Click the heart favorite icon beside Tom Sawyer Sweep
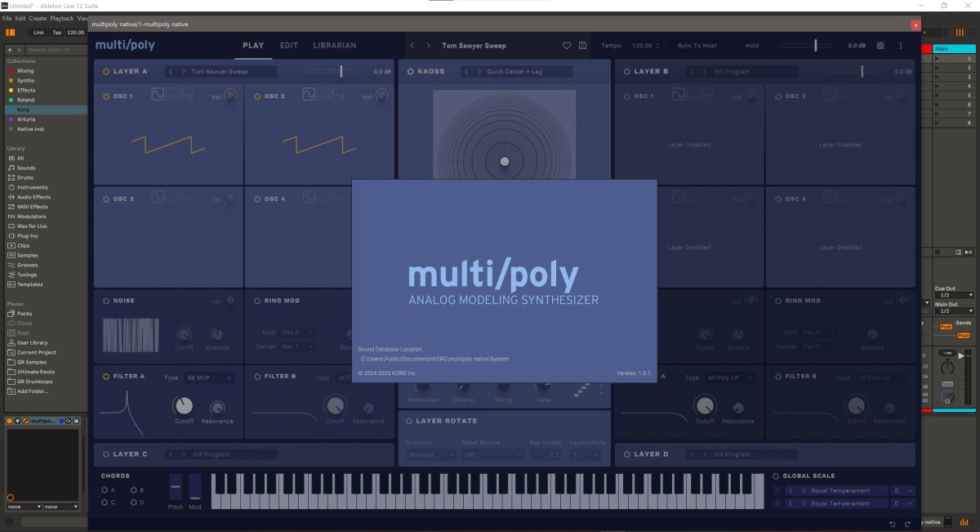This screenshot has height=532, width=980. [567, 46]
